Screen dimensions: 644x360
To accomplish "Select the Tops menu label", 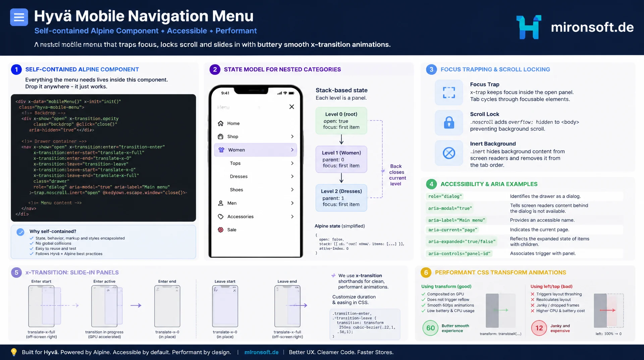I will pos(235,163).
